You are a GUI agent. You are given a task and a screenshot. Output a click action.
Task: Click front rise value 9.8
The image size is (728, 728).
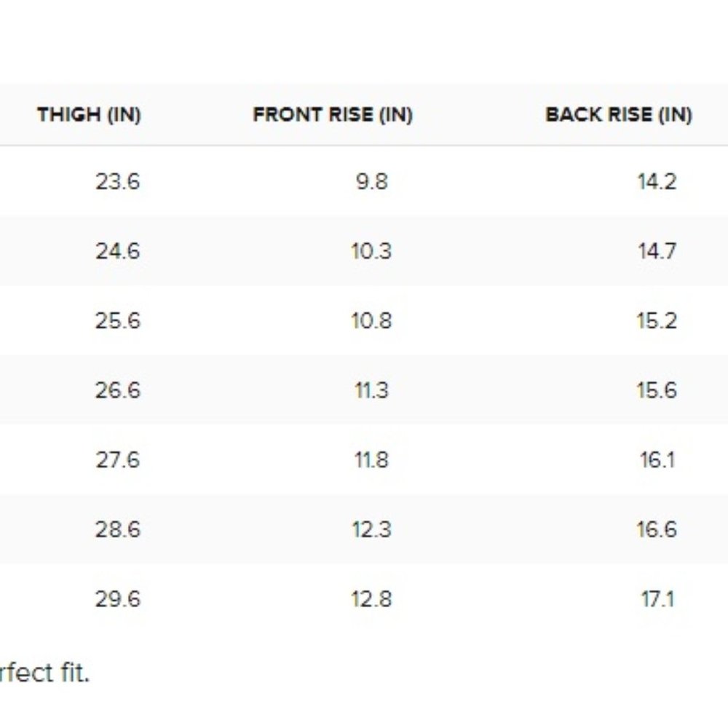(x=371, y=181)
